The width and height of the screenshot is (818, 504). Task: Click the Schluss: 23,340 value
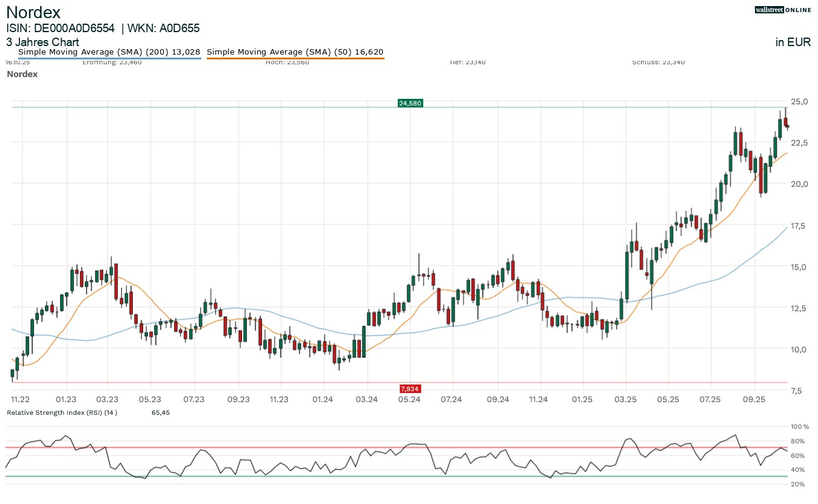tap(659, 61)
